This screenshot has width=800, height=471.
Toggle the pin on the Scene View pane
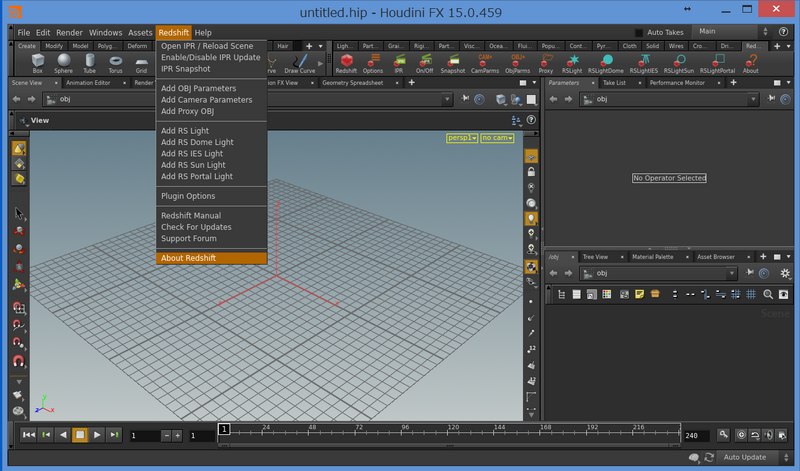(465, 98)
